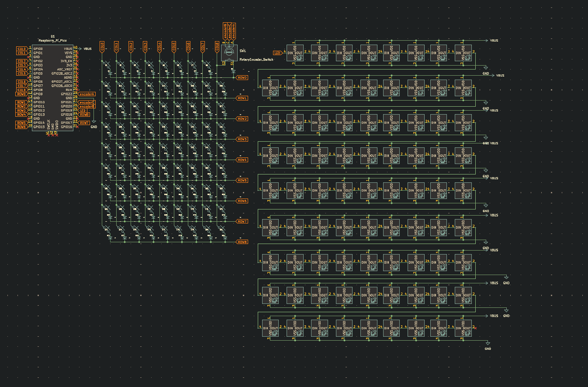Select ROW3 label right of the switch matrix
This screenshot has width=588, height=387.
coord(242,139)
